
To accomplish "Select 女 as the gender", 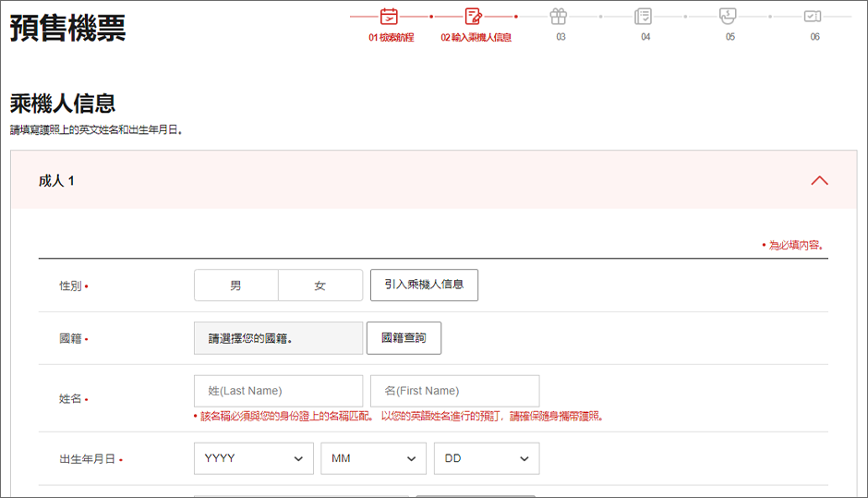I will (319, 285).
